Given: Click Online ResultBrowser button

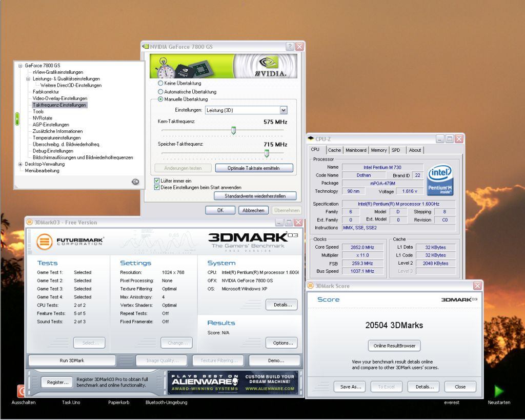Looking at the screenshot, I should [x=394, y=346].
